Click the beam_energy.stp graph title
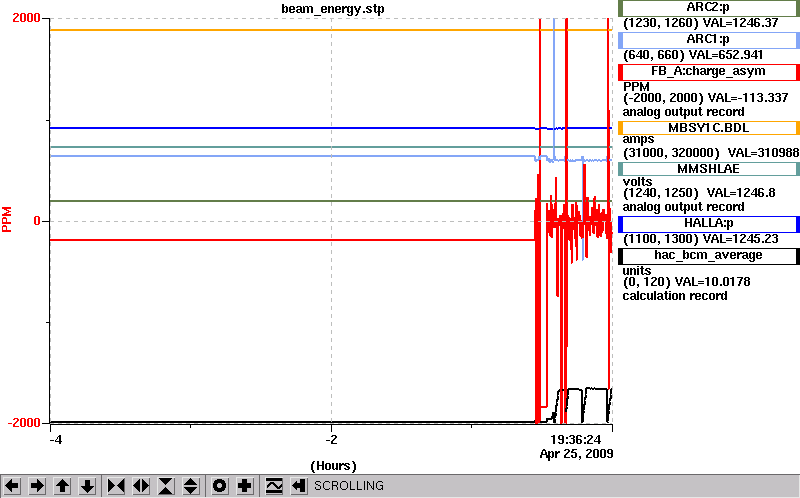The height and width of the screenshot is (498, 800). click(333, 9)
